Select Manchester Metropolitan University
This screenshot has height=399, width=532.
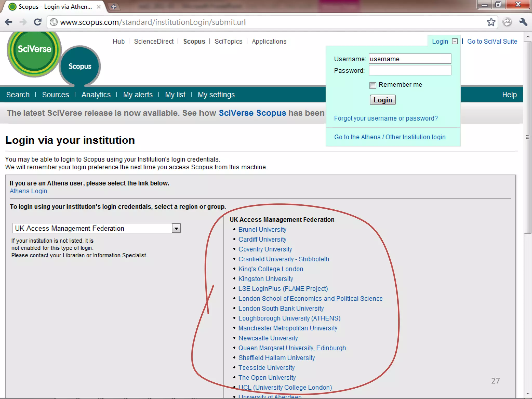click(288, 328)
